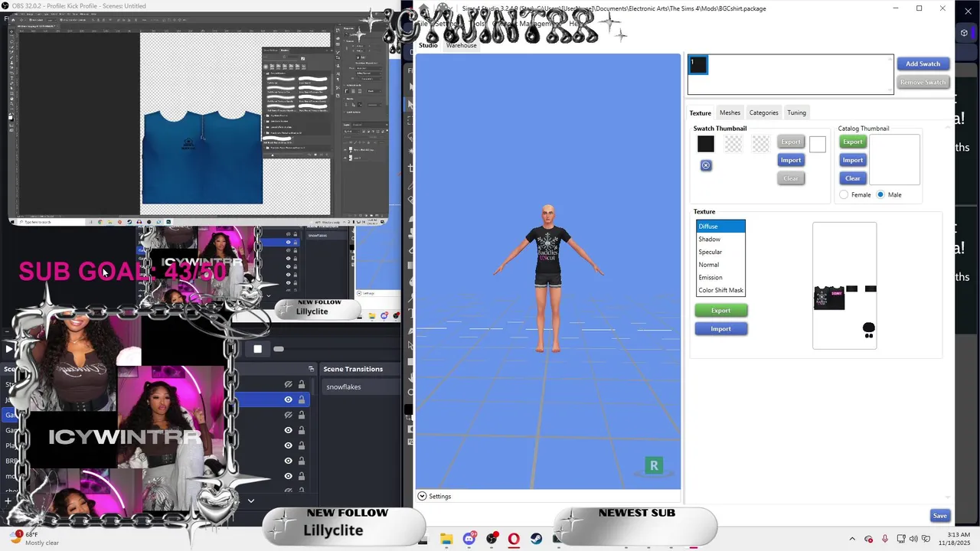Click the play icon in the OBS media controls
This screenshot has height=551, width=980.
click(x=9, y=349)
